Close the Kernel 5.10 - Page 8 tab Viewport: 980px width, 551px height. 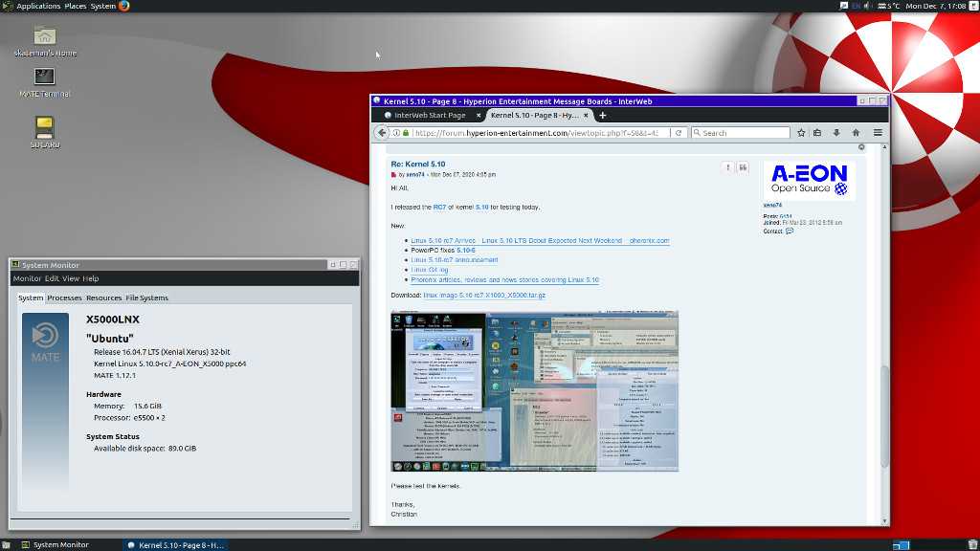pos(586,116)
